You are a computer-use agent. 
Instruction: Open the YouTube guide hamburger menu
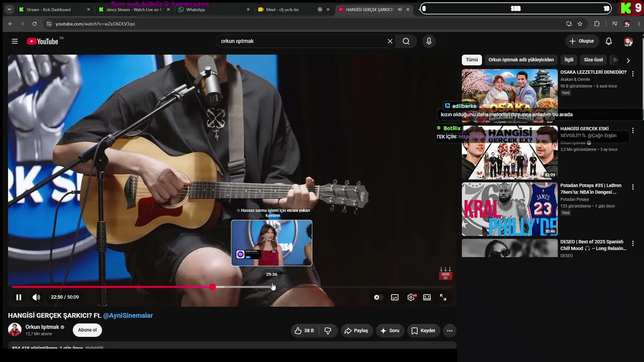(15, 41)
